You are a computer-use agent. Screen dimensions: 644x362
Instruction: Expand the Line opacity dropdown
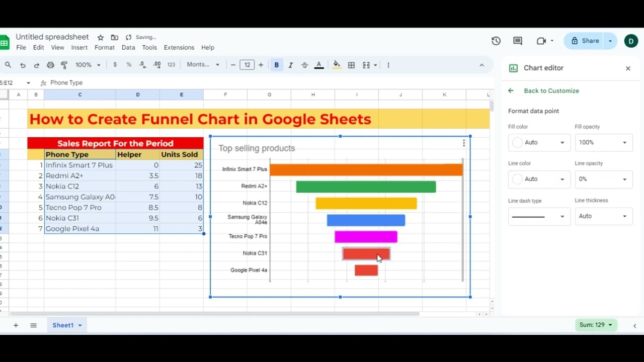(603, 179)
